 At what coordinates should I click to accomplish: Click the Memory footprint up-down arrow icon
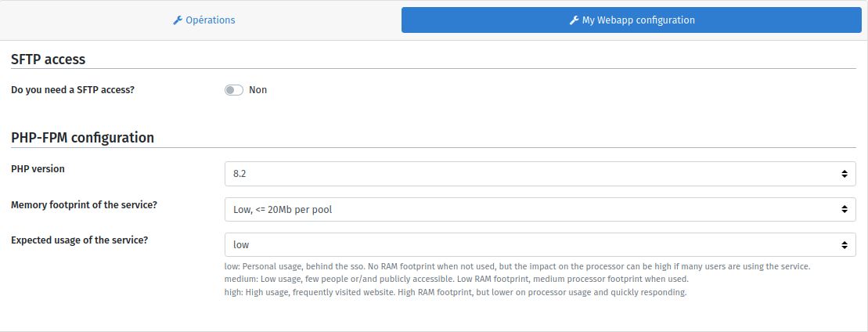point(844,209)
